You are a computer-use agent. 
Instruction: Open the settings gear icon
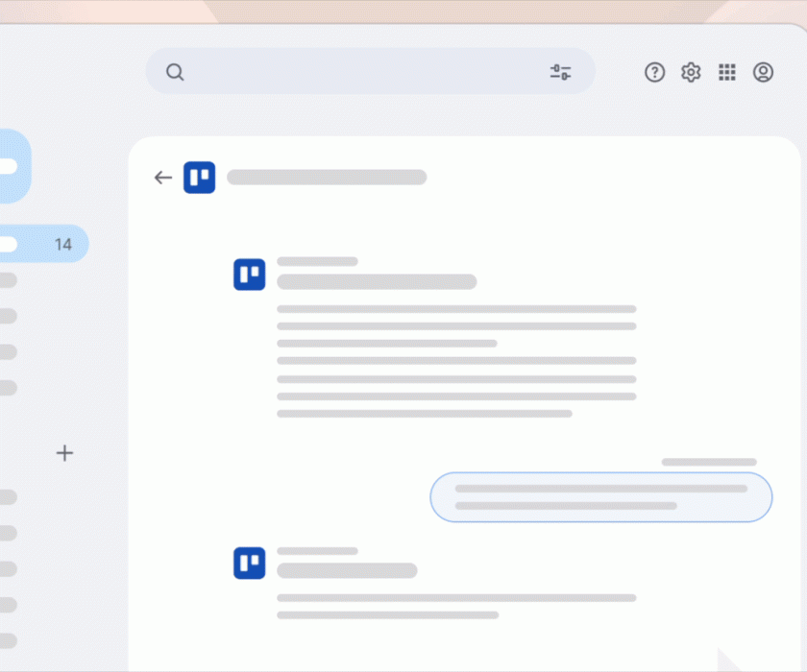(691, 73)
